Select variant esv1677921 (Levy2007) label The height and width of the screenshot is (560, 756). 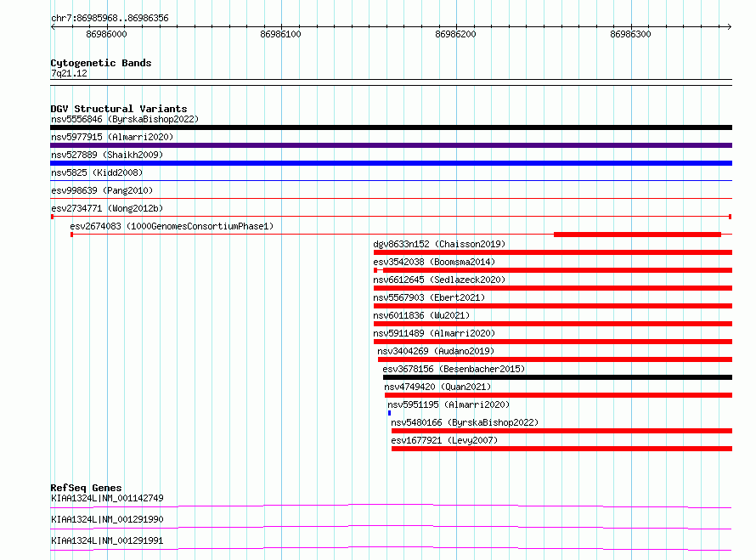pyautogui.click(x=444, y=440)
